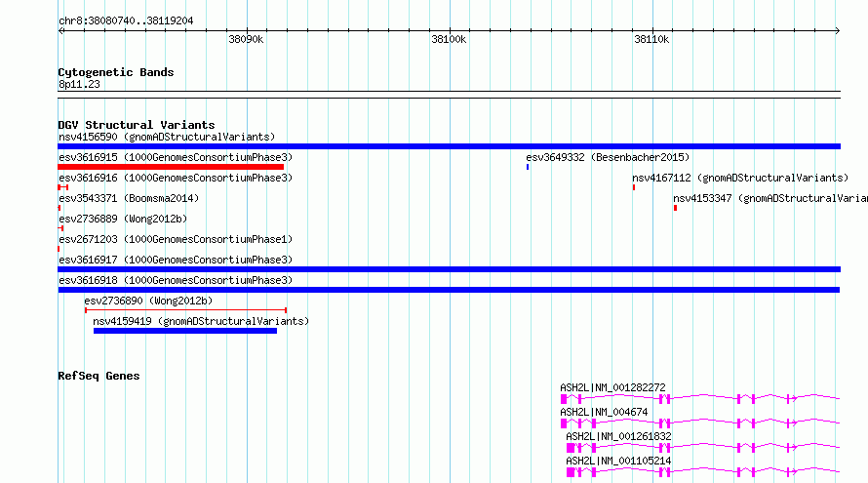
Task: Click the blue esv3616917 variant bar
Action: click(x=449, y=269)
